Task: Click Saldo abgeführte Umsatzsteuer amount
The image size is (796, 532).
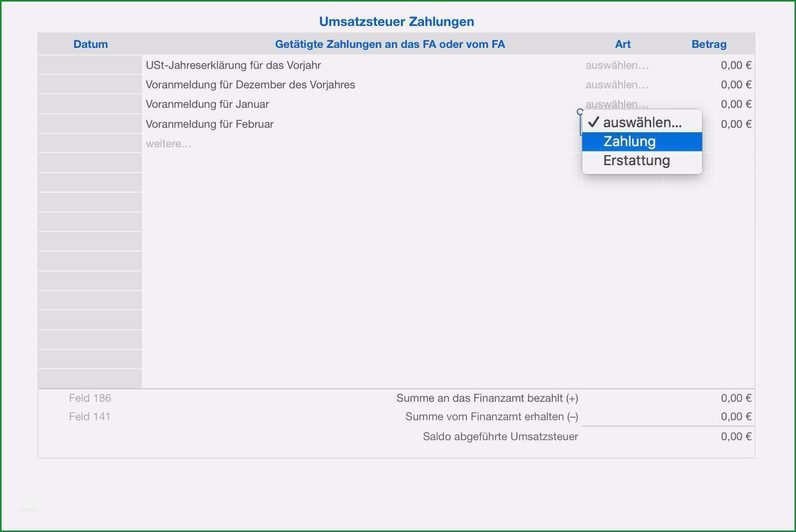Action: 736,437
